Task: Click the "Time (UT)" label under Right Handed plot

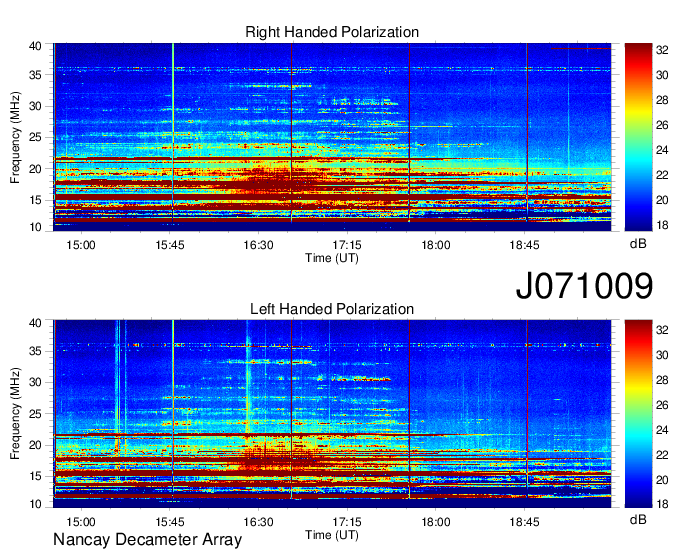Action: [x=332, y=258]
